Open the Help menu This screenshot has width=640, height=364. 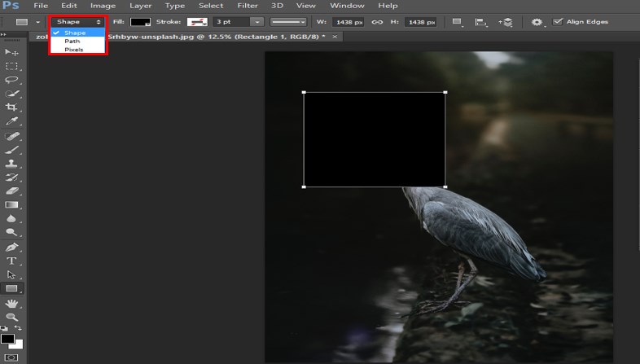(388, 6)
